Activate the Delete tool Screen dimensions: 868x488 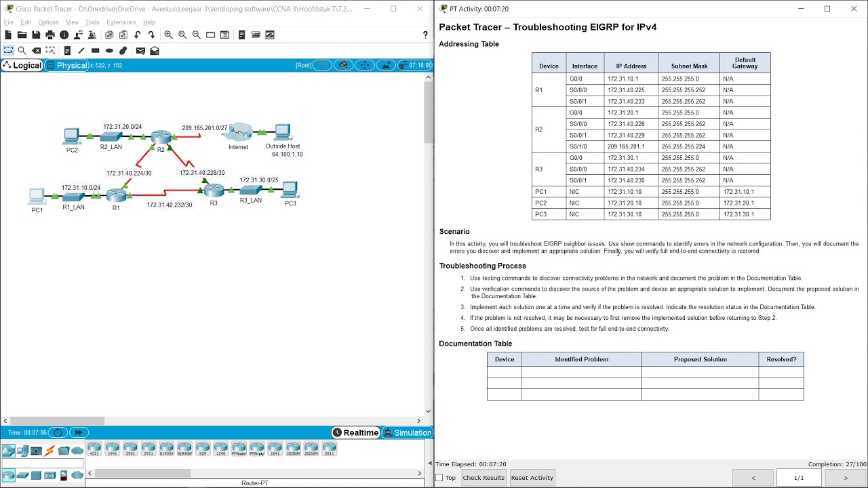pyautogui.click(x=37, y=51)
